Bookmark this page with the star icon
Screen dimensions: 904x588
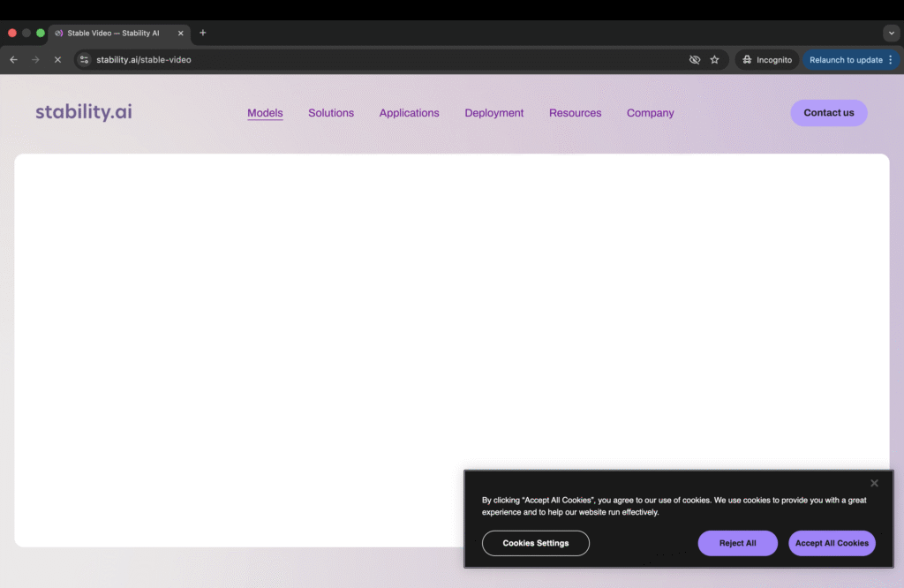click(x=715, y=60)
